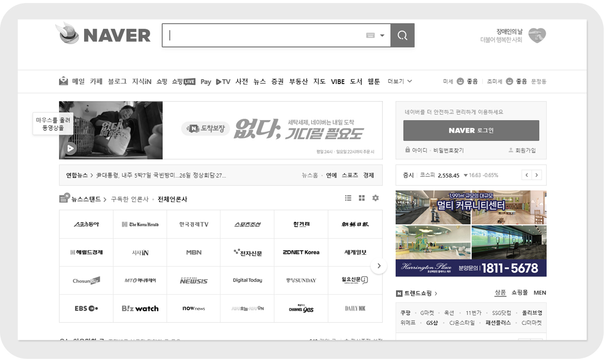Click the 장애인의 날 heart icon
604x364 pixels.
(537, 35)
